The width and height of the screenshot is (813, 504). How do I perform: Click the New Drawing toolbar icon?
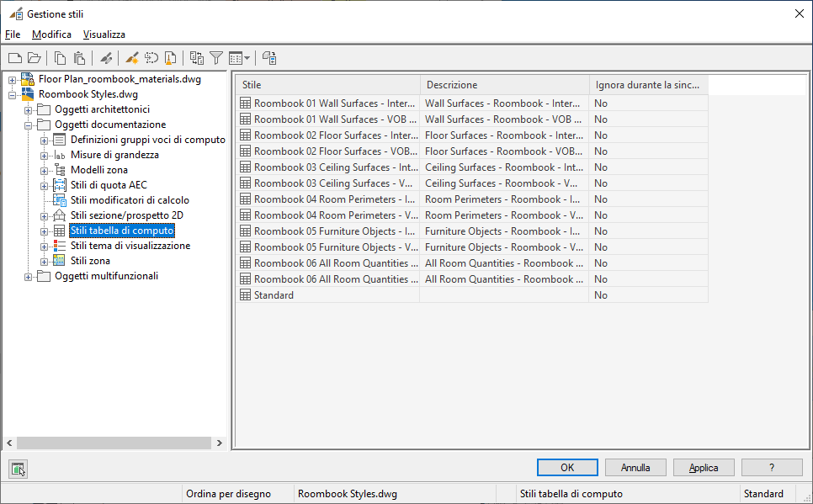[15, 58]
